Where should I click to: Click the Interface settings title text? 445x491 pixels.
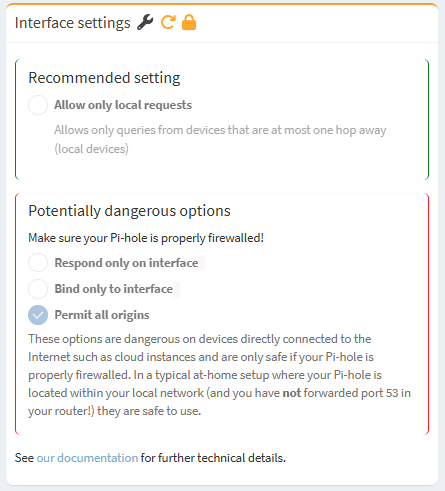tap(73, 23)
